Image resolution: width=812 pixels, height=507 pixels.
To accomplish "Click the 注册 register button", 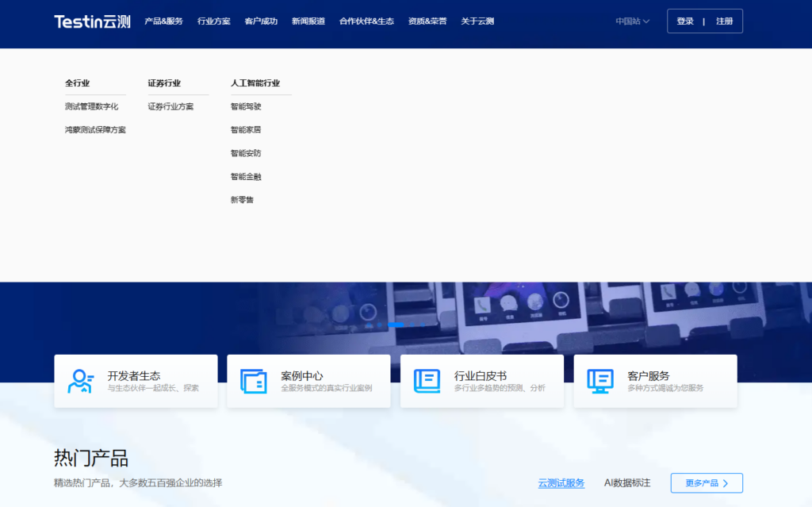I will [x=726, y=21].
